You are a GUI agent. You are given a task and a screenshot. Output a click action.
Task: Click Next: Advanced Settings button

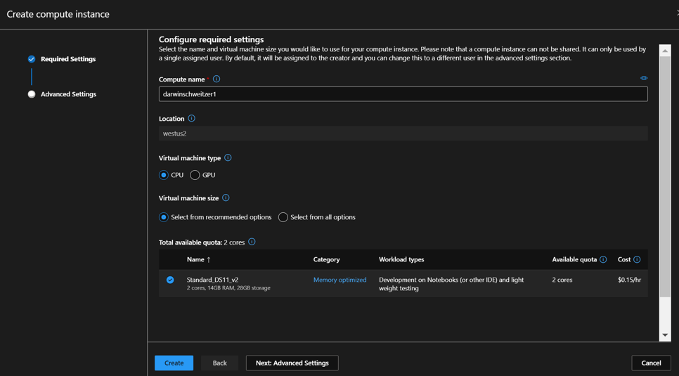pos(292,363)
